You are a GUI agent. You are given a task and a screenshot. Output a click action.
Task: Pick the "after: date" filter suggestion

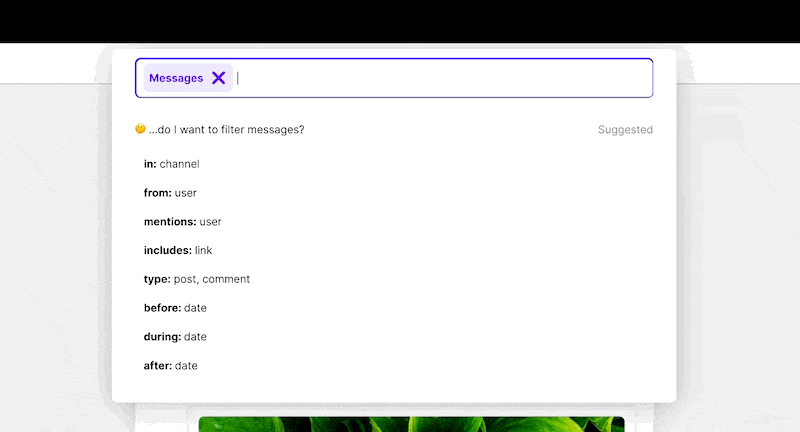point(171,366)
